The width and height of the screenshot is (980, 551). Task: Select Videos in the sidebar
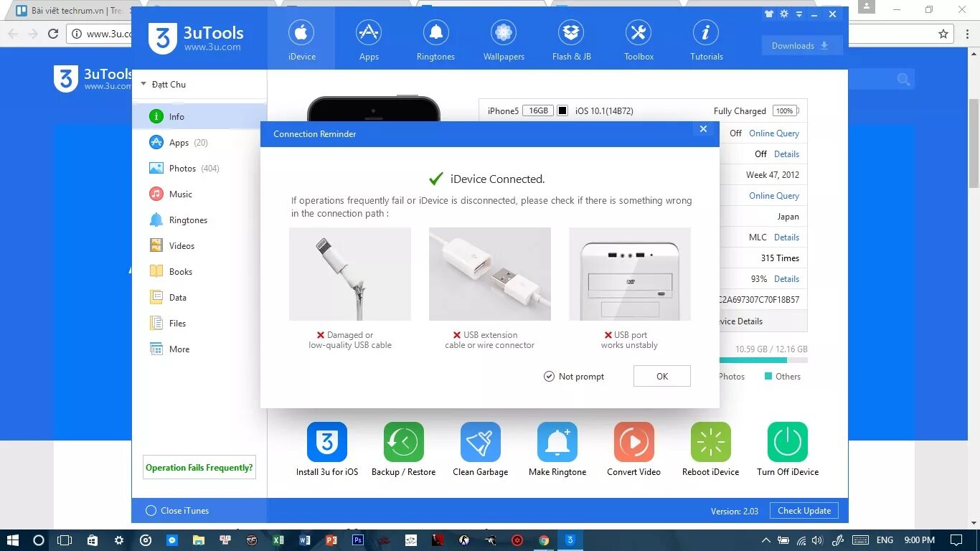point(199,245)
